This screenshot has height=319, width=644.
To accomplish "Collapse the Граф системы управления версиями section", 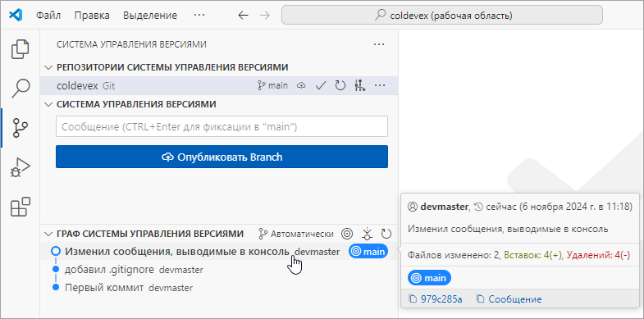I will (48, 234).
